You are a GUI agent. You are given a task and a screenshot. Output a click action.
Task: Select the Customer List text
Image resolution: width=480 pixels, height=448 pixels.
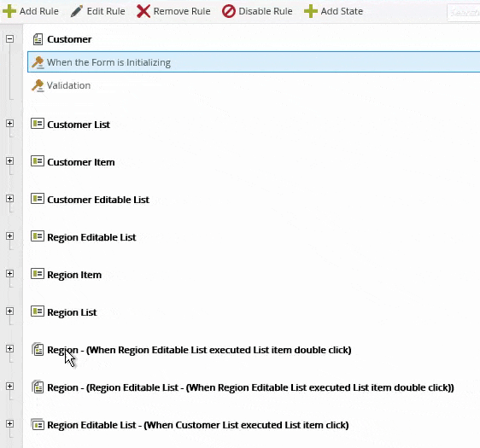pyautogui.click(x=79, y=125)
